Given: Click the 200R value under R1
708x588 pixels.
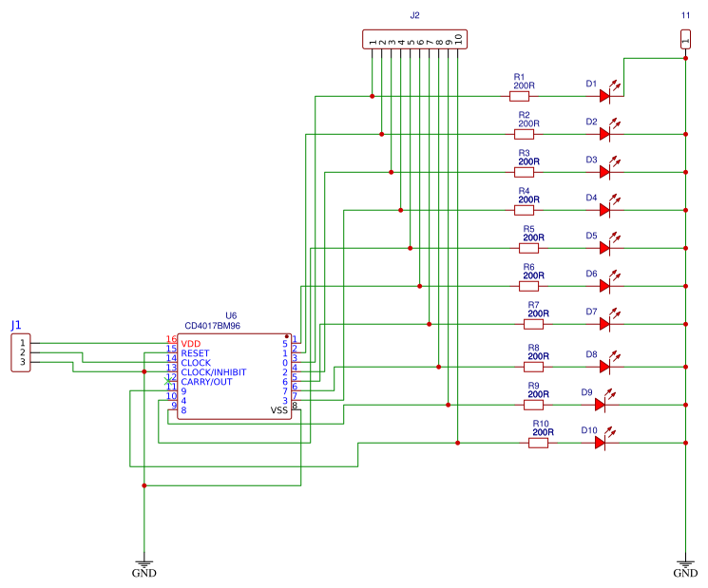Looking at the screenshot, I should pyautogui.click(x=525, y=85).
